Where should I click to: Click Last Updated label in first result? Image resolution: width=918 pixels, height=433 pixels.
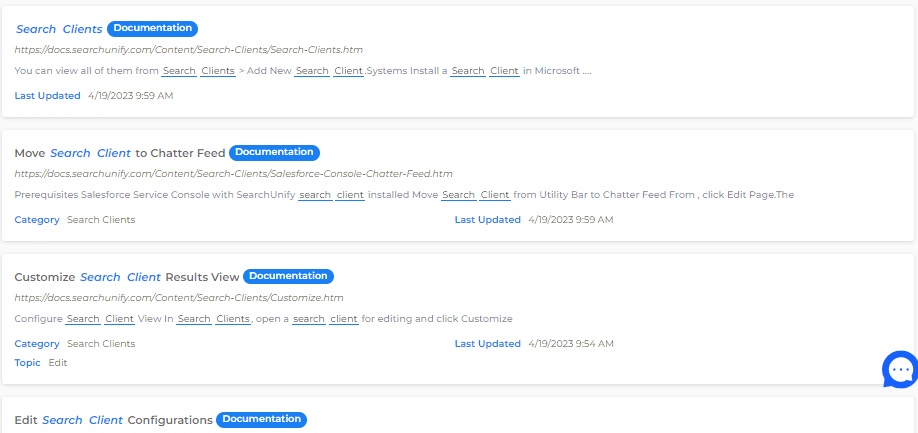[x=46, y=95]
